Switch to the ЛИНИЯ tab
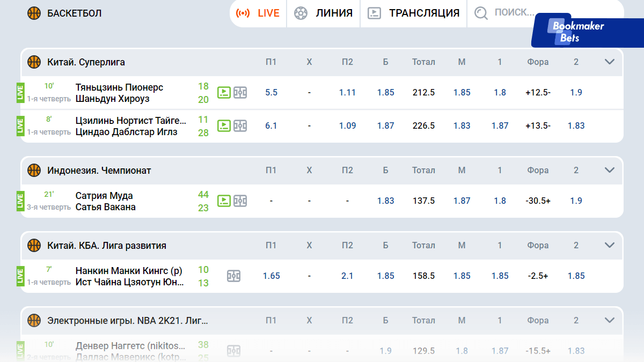Viewport: 644px width, 362px height. [324, 13]
